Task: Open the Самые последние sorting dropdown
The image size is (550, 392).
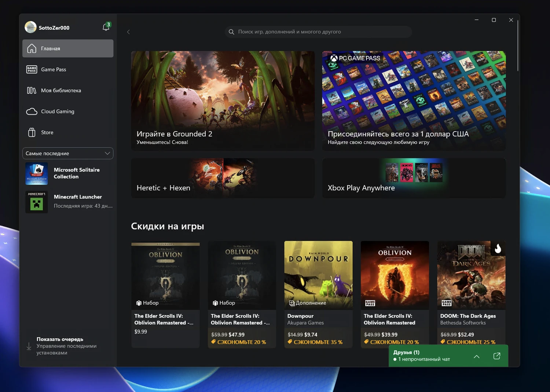Action: tap(68, 153)
